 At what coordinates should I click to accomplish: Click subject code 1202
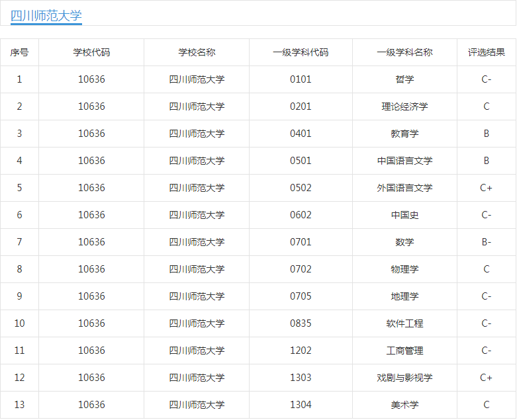(301, 351)
